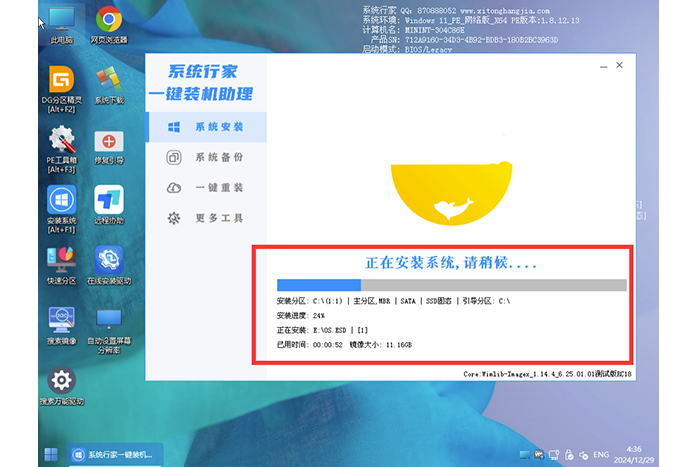Launch 安装系统 desktop icon
The height and width of the screenshot is (467, 699).
tap(62, 209)
